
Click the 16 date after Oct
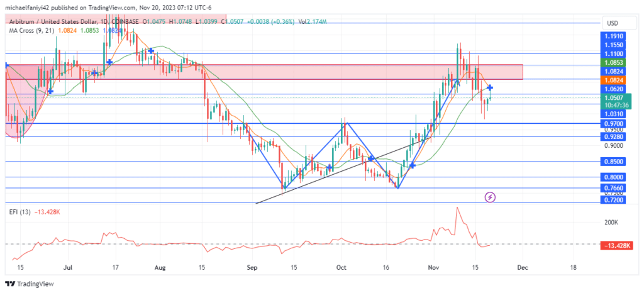click(386, 268)
